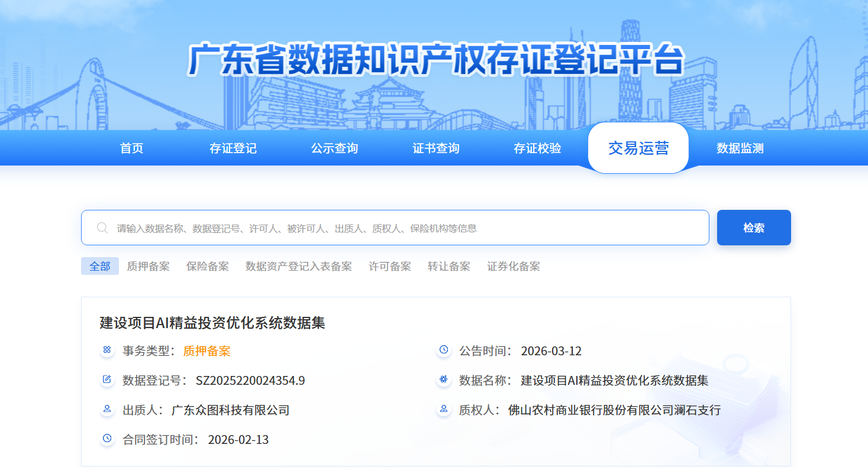Click the 质权人 person icon
Image resolution: width=868 pixels, height=467 pixels.
[x=443, y=409]
